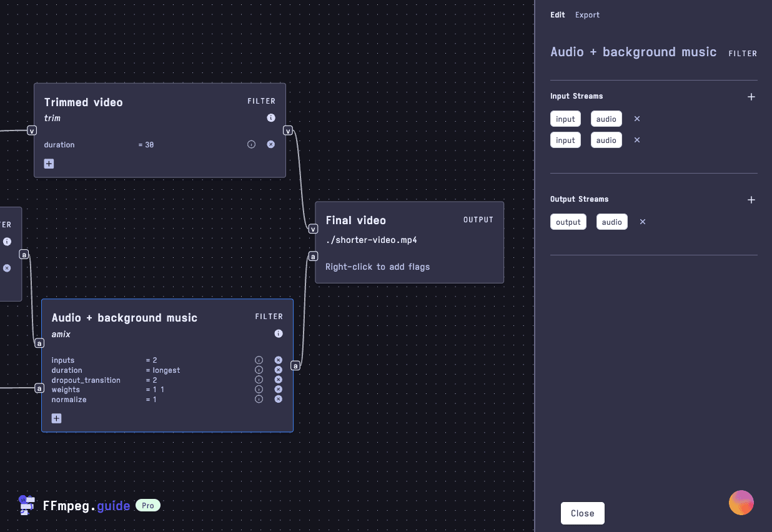Add a parameter to Trimmed video node

pos(49,164)
